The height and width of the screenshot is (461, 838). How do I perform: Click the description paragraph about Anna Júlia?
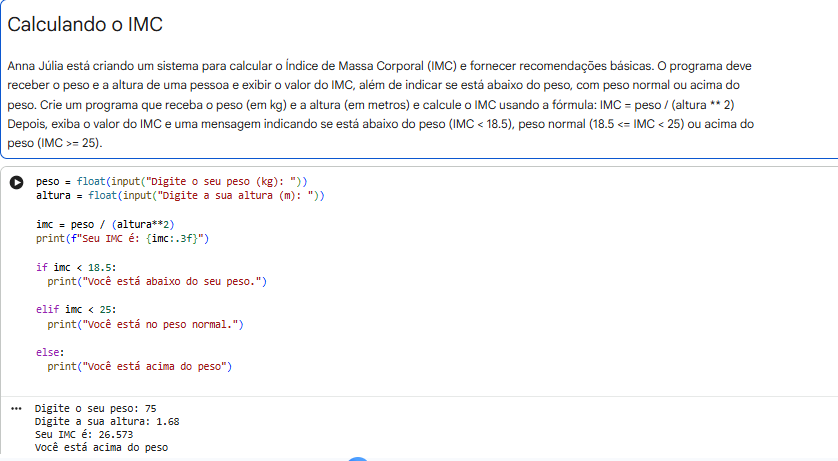381,104
